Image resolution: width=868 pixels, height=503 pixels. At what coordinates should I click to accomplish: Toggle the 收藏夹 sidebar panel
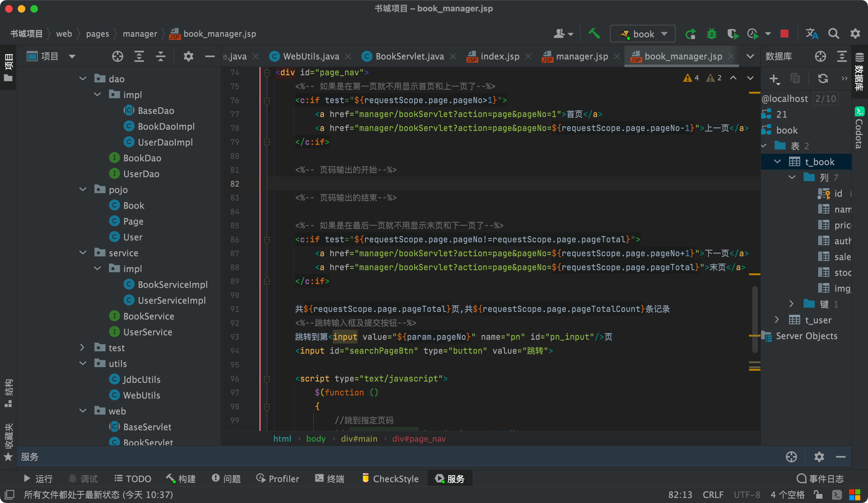[8, 442]
